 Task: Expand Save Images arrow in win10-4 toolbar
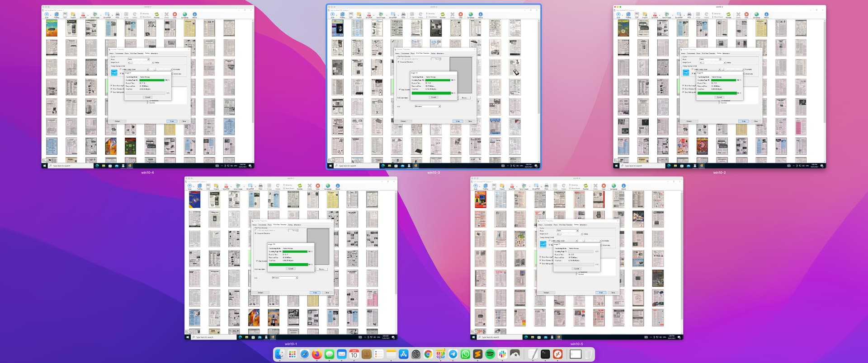101,15
